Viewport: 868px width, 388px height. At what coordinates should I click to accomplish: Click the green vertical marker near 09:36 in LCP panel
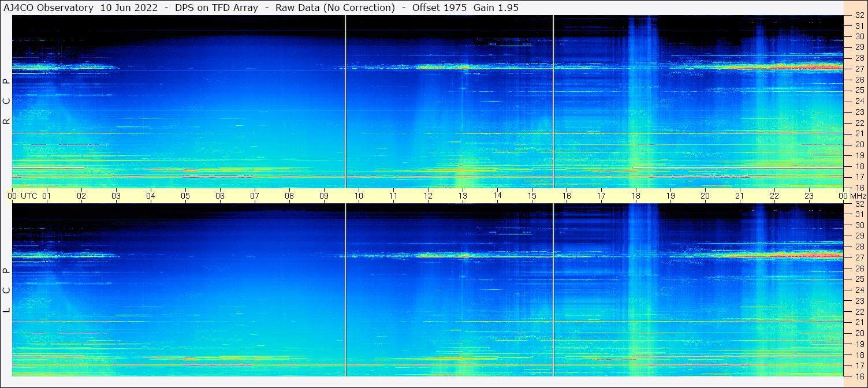pyautogui.click(x=345, y=290)
